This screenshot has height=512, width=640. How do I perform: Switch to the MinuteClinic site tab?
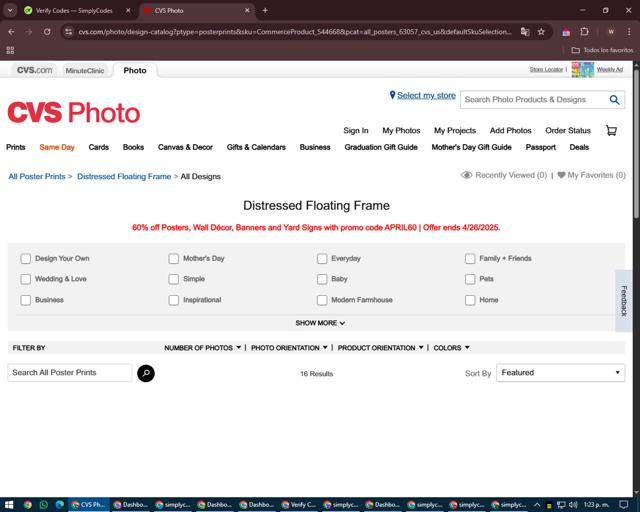point(85,70)
